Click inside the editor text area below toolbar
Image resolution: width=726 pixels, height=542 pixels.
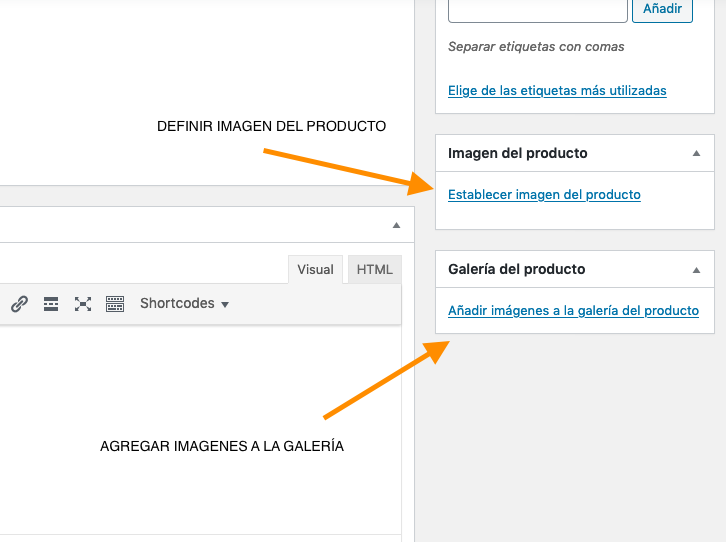199,430
